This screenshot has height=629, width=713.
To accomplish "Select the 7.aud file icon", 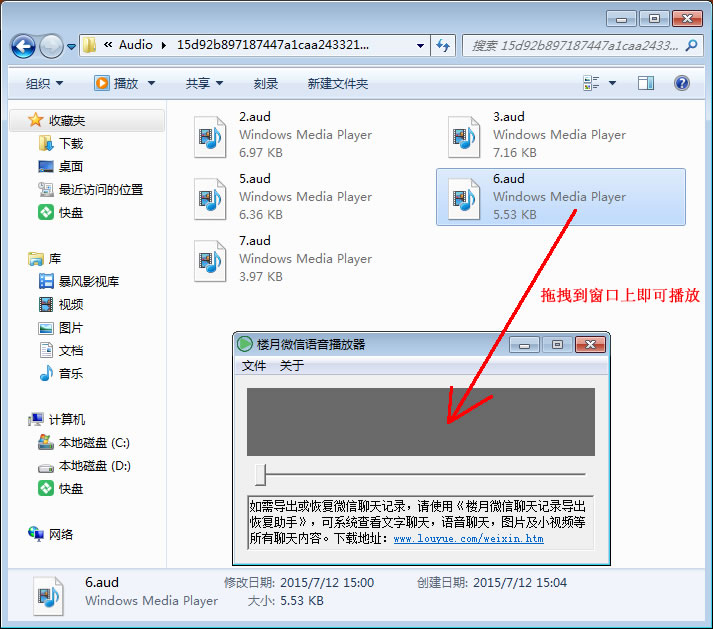I will pos(210,261).
